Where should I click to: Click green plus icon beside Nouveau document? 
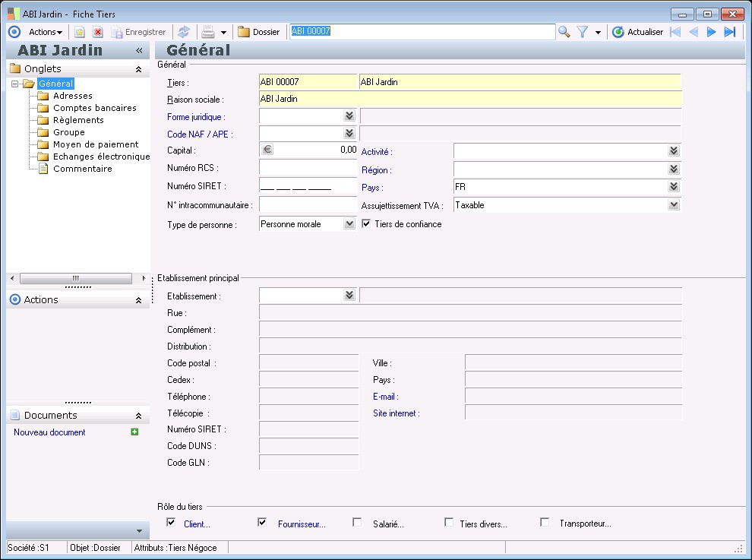point(134,432)
